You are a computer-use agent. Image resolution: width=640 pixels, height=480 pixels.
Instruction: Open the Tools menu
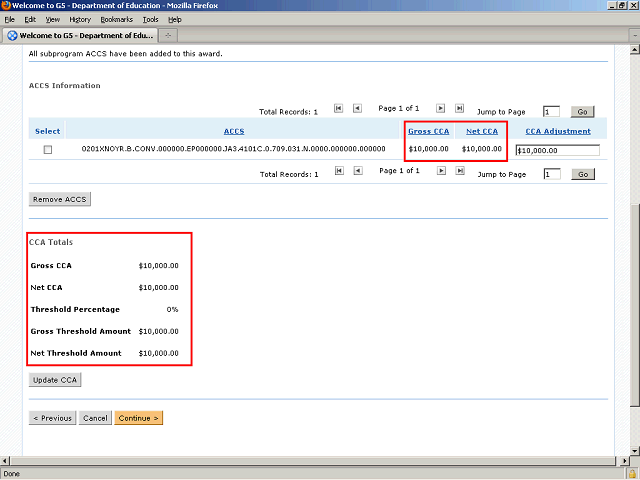click(150, 19)
